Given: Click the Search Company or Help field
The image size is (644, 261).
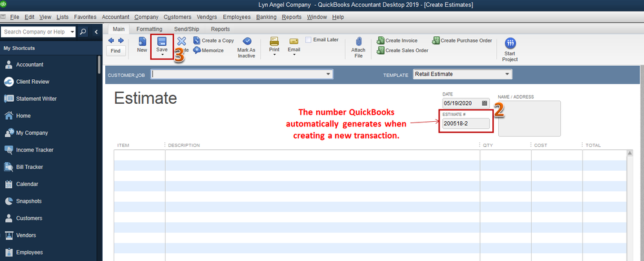Looking at the screenshot, I should coord(35,32).
